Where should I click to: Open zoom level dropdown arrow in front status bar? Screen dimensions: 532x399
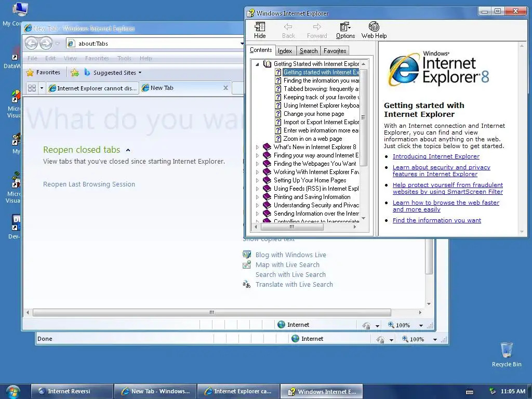(421, 325)
